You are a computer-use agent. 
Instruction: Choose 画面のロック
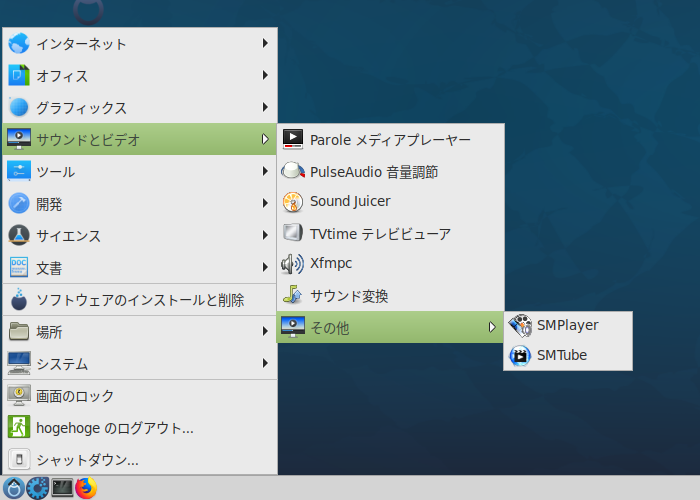coord(140,396)
